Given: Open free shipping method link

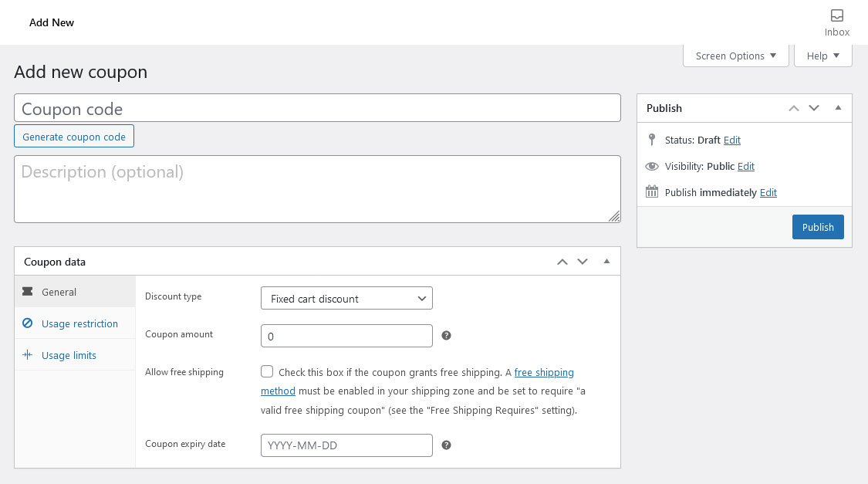Looking at the screenshot, I should point(544,373).
